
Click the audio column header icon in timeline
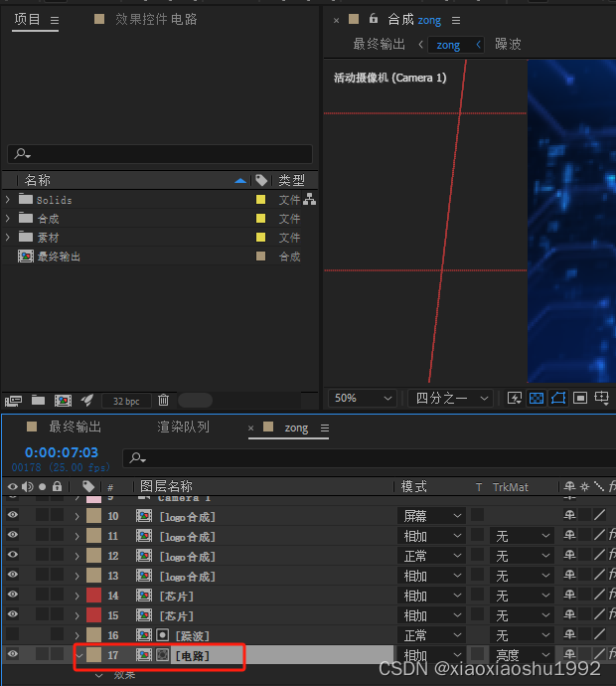[x=28, y=486]
